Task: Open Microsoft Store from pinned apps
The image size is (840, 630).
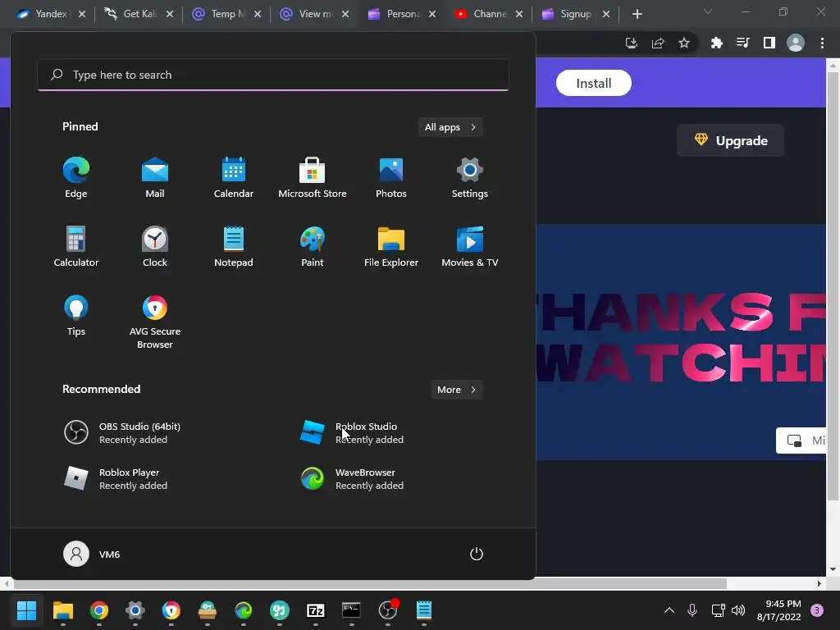Action: tap(313, 177)
